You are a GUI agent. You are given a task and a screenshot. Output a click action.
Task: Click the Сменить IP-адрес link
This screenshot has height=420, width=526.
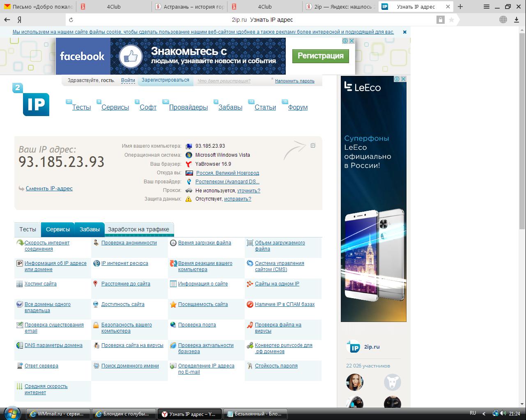49,189
